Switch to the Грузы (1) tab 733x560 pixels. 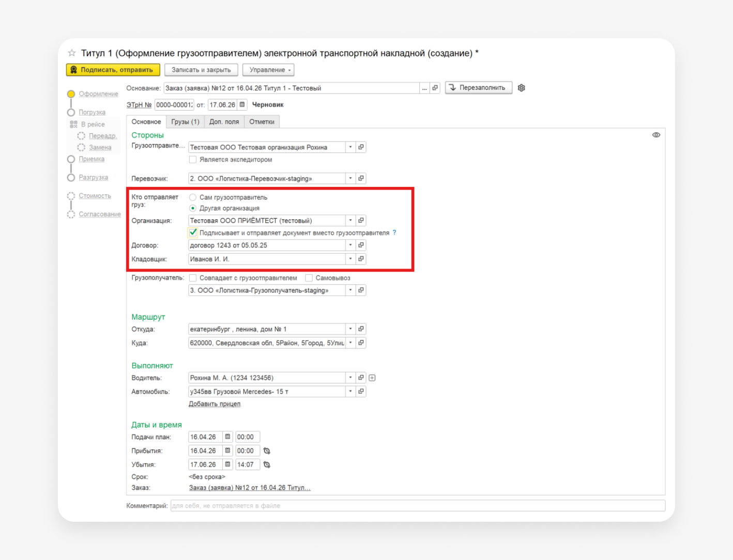click(185, 122)
